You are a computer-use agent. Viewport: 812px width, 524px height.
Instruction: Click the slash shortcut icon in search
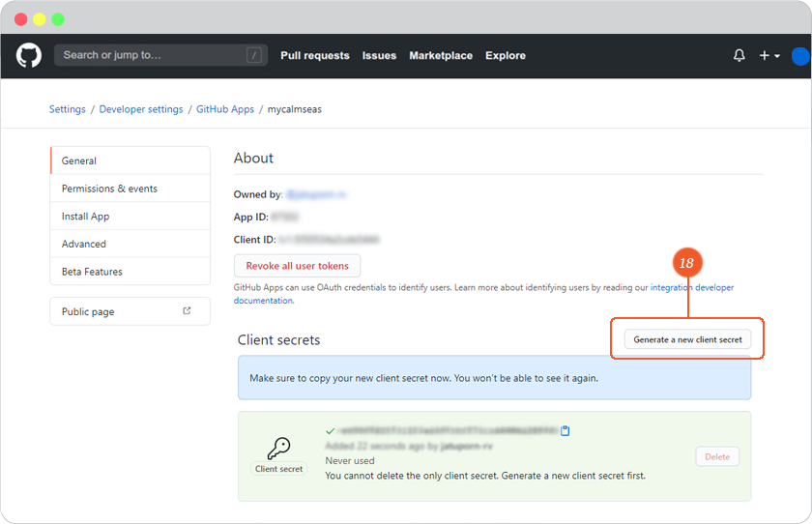pyautogui.click(x=253, y=55)
